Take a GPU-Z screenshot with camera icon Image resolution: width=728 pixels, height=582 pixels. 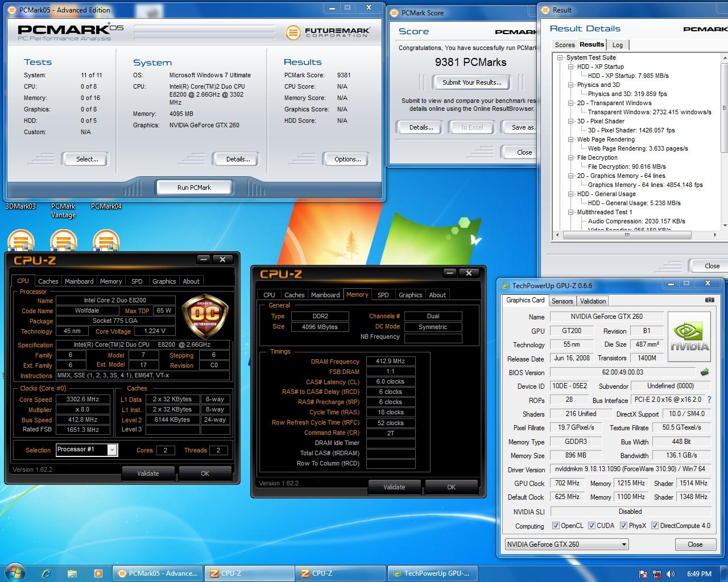[709, 300]
